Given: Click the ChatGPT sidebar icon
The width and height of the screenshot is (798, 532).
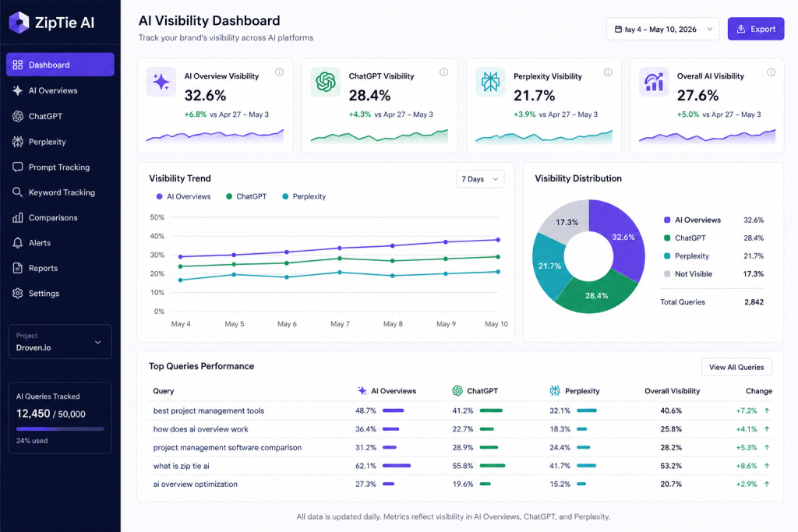Looking at the screenshot, I should [x=18, y=116].
